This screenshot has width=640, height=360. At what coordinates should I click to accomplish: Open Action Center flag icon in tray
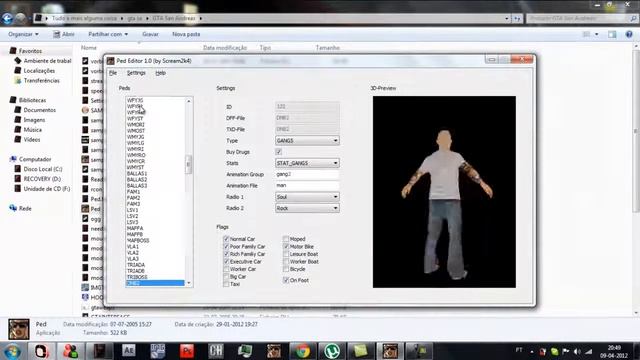pyautogui.click(x=566, y=351)
